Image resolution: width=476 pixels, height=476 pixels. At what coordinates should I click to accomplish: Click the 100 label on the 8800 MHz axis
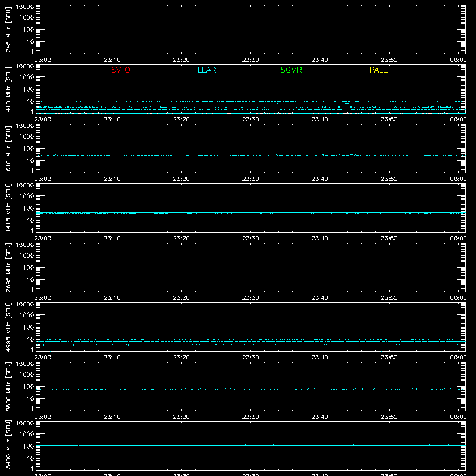pyautogui.click(x=29, y=387)
